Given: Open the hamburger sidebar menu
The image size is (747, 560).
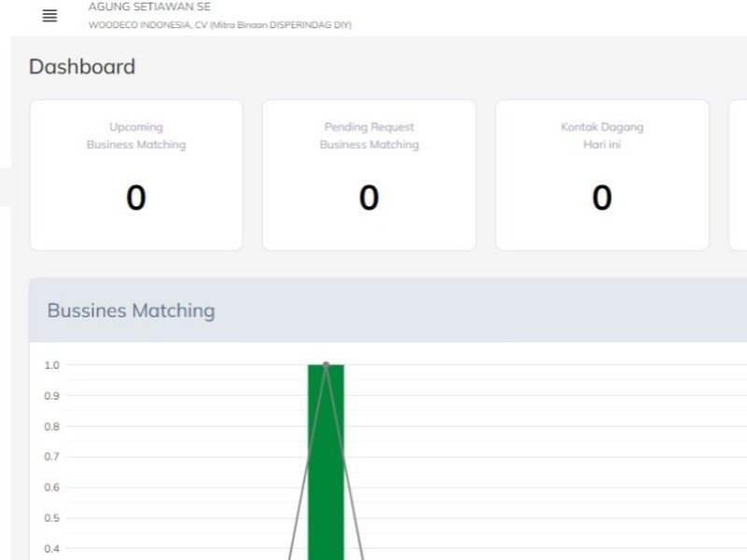Looking at the screenshot, I should (49, 16).
